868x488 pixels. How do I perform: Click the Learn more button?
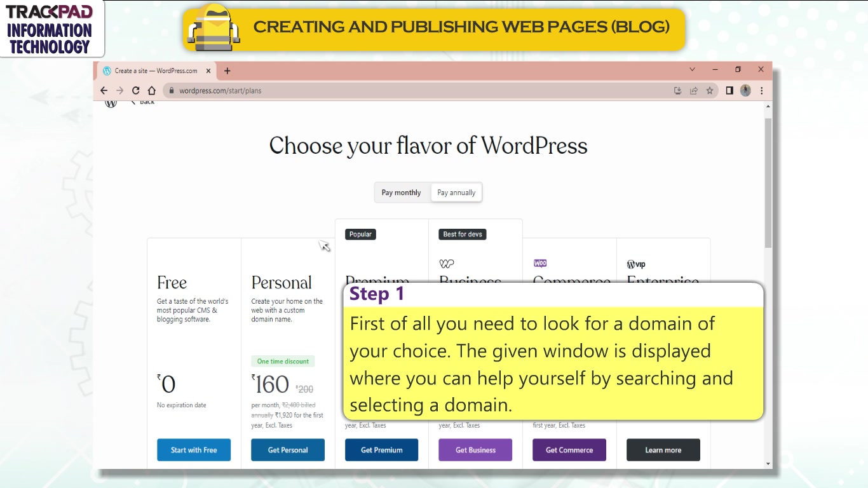(x=663, y=450)
